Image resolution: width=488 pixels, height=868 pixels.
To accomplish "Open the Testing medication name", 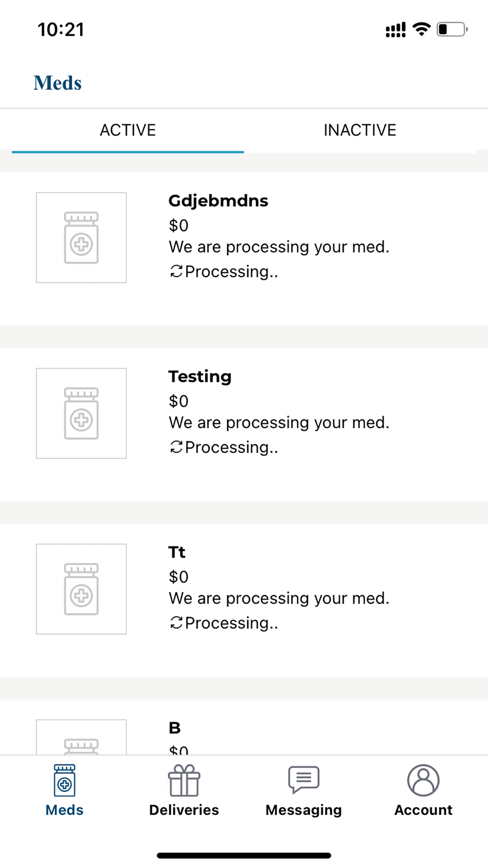I will (200, 376).
